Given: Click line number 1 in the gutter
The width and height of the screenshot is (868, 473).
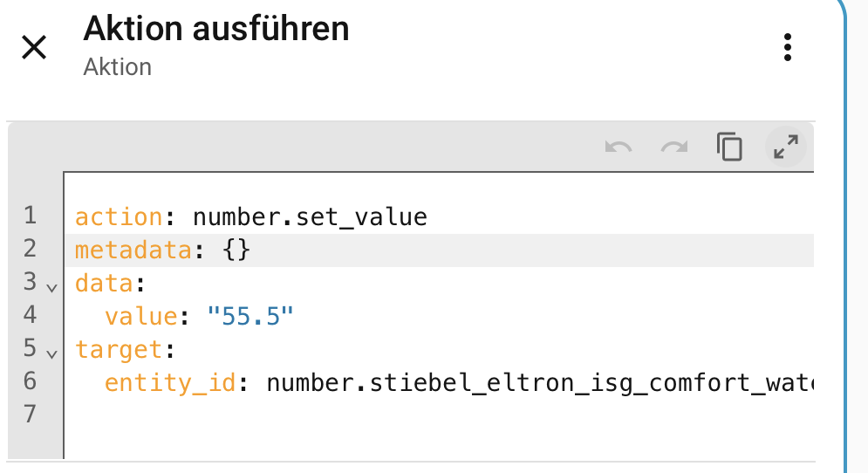Looking at the screenshot, I should pyautogui.click(x=31, y=216).
